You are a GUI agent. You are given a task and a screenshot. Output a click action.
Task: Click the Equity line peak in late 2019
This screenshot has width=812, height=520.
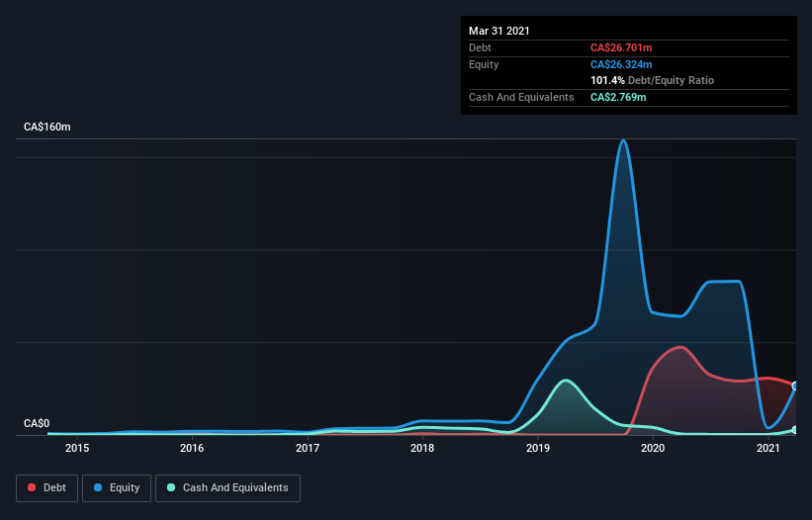pyautogui.click(x=623, y=140)
